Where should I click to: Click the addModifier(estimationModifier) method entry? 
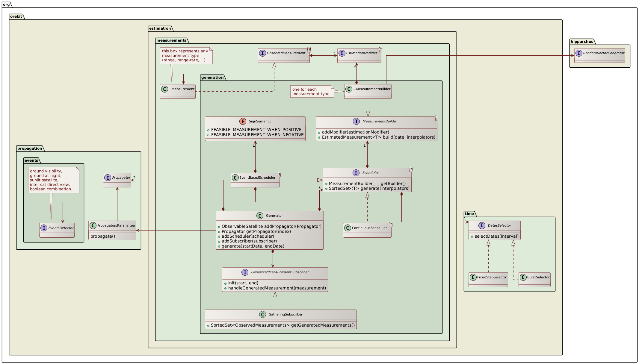click(x=355, y=132)
